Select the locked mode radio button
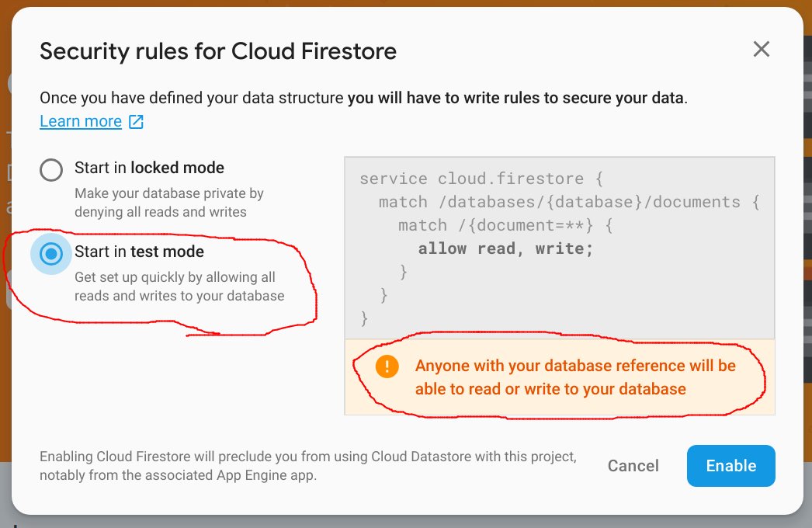The height and width of the screenshot is (528, 812). tap(51, 170)
